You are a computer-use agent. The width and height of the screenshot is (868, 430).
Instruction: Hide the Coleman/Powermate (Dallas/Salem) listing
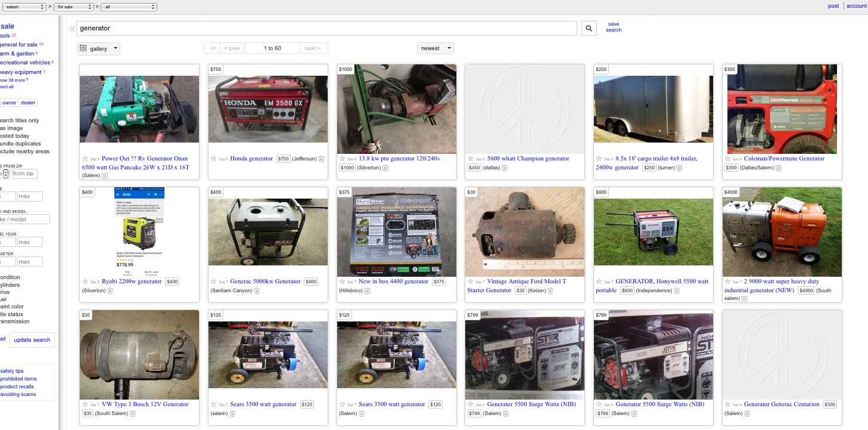[x=778, y=168]
